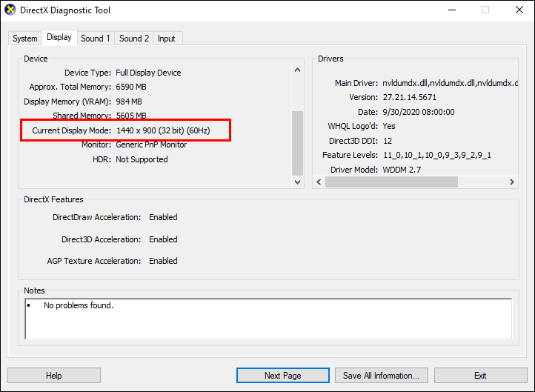Click the 'Approx. Total Memory:' label
Viewport: 535px width, 392px height.
click(x=70, y=87)
